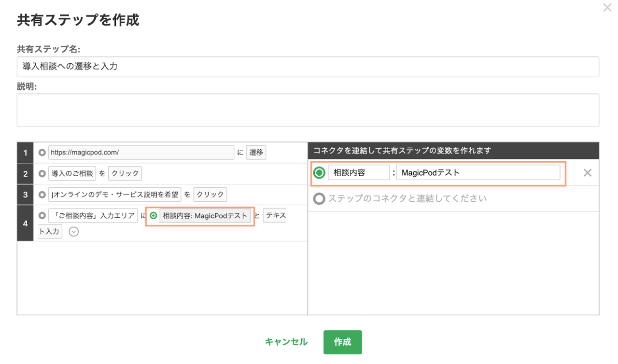Expand step 4 options chevron
Screen dimensions: 618x364
[x=73, y=232]
